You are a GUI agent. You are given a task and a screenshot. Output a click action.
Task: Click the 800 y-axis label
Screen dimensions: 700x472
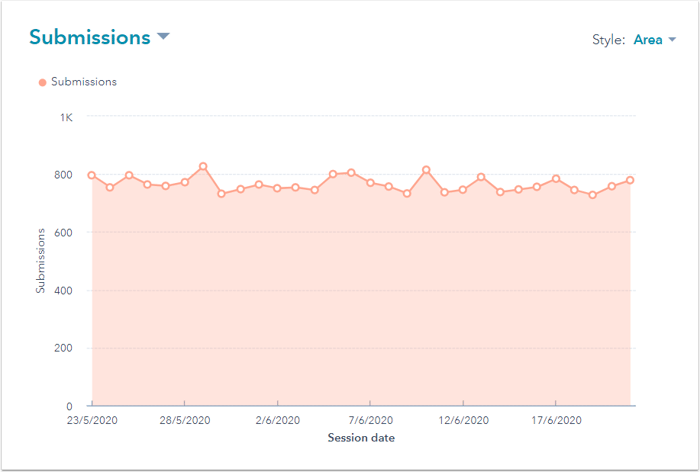pos(63,175)
